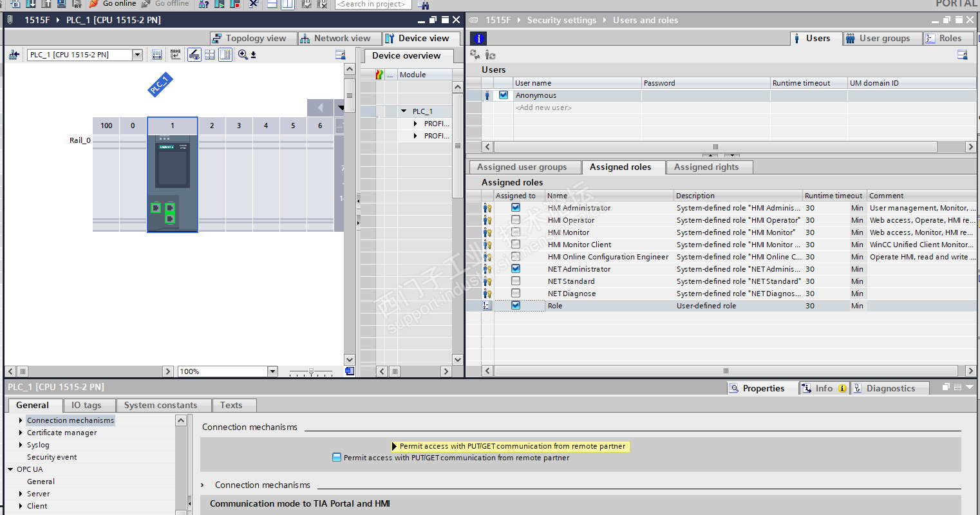Collapse the OPC UA tree node
The height and width of the screenshot is (515, 980).
tap(11, 469)
